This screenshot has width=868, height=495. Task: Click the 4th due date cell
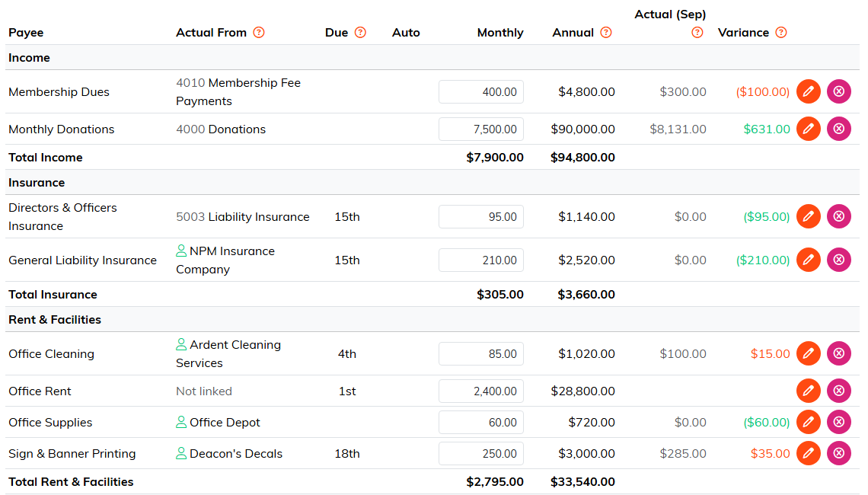click(x=347, y=354)
